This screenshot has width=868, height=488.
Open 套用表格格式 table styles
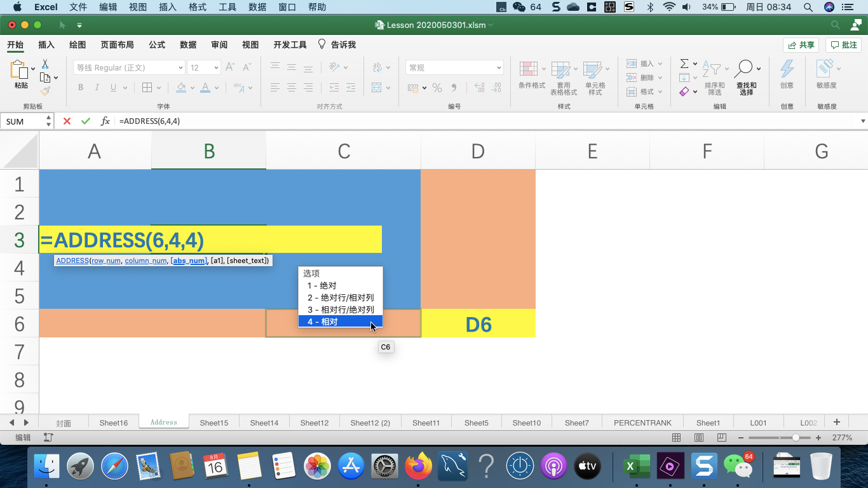(x=564, y=78)
